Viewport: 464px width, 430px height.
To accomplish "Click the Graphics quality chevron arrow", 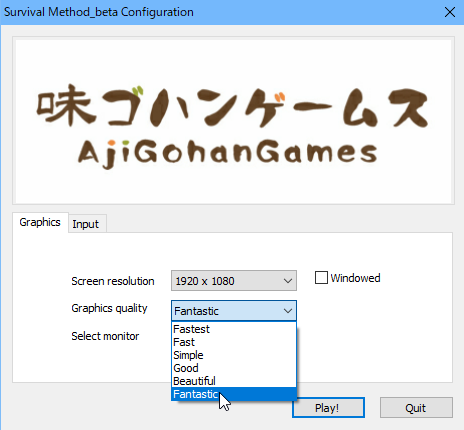I will click(x=288, y=311).
